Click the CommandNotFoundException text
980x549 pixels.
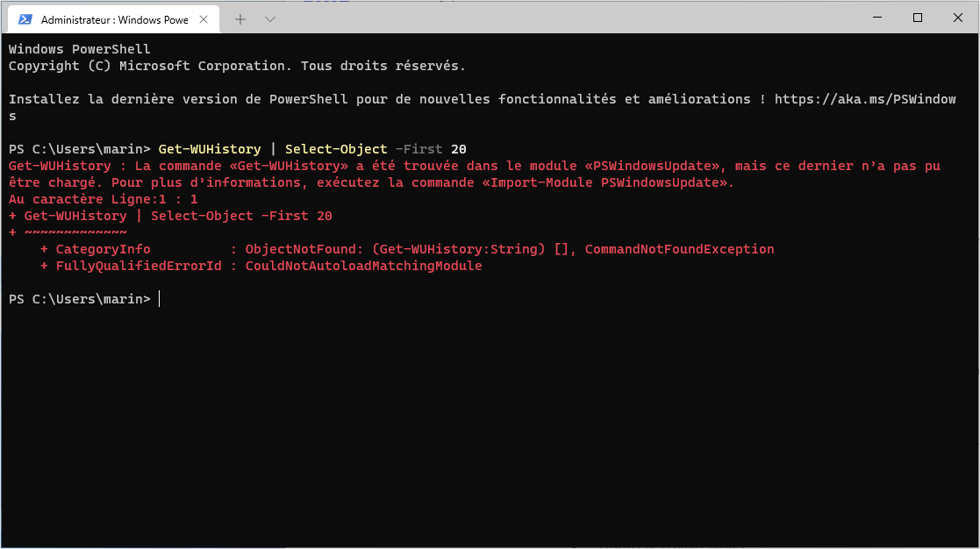tap(679, 249)
